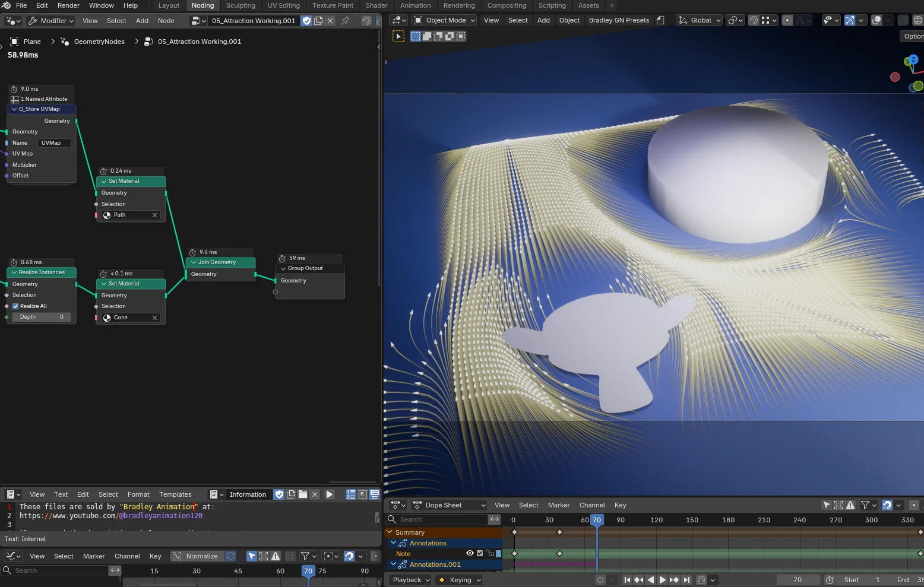Click the current frame field showing 70
924x587 pixels.
click(x=798, y=580)
